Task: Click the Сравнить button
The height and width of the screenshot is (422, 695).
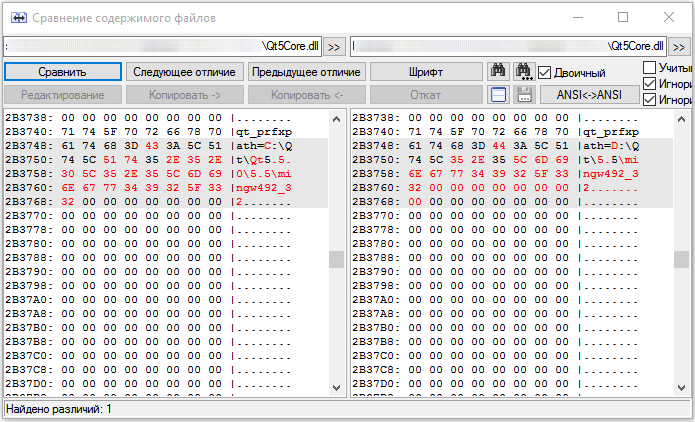Action: point(62,72)
